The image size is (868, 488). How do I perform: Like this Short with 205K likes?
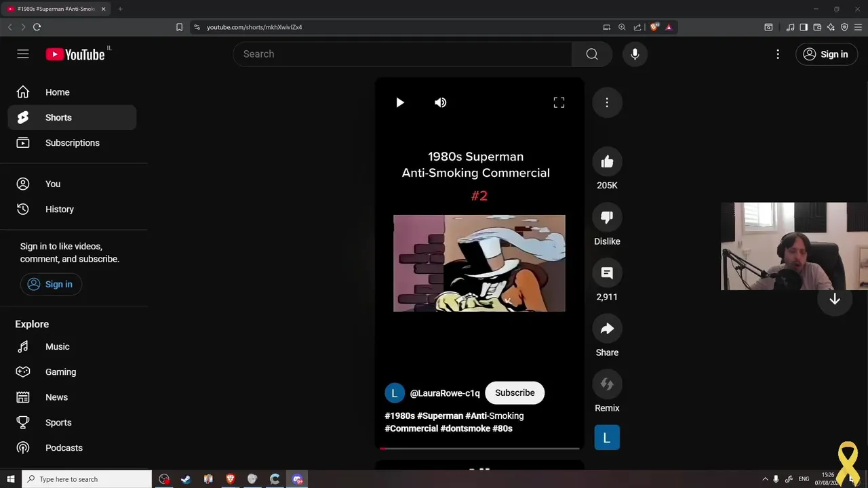607,162
